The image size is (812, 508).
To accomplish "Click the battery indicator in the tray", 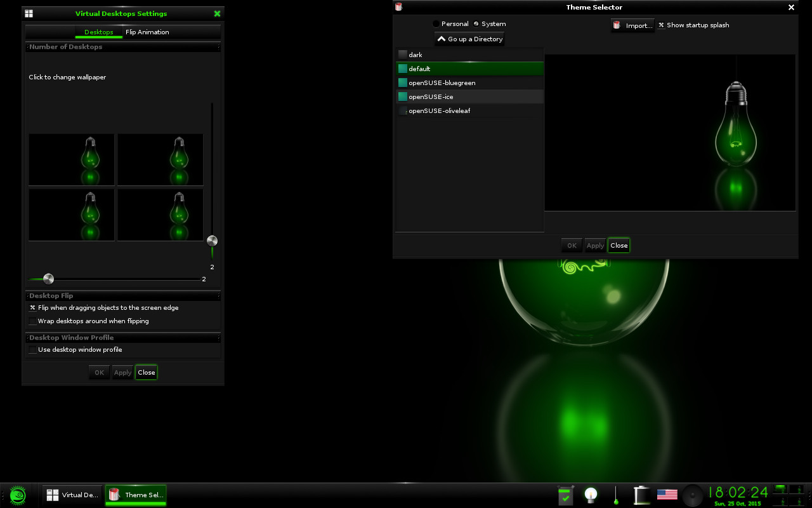I will point(642,495).
